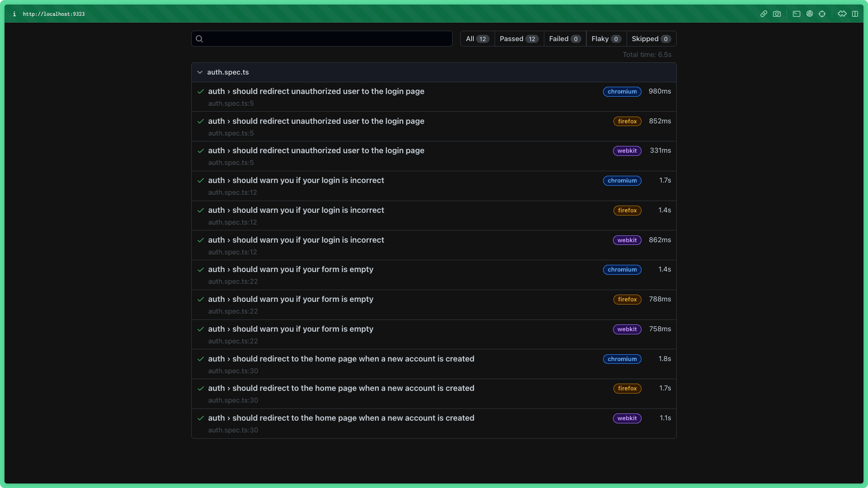Toggle the Skipped filter
The width and height of the screenshot is (868, 488).
click(651, 39)
